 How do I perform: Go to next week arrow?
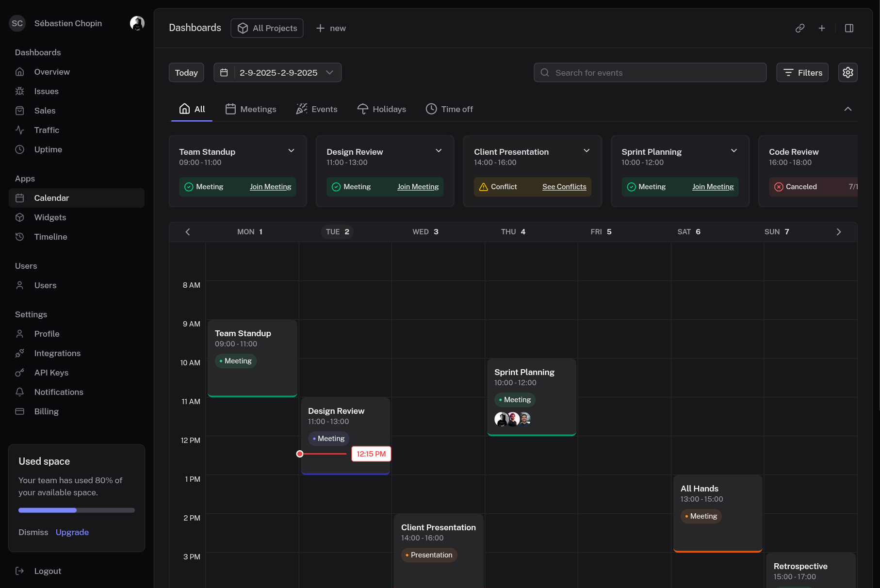click(x=839, y=232)
